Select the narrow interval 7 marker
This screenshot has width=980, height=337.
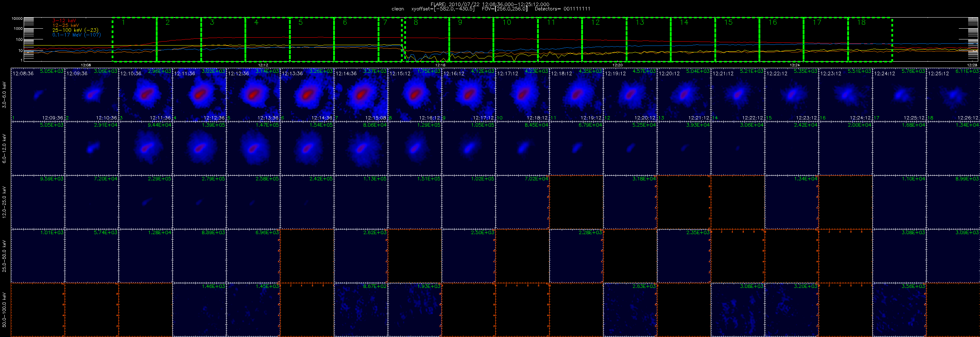tap(390, 39)
